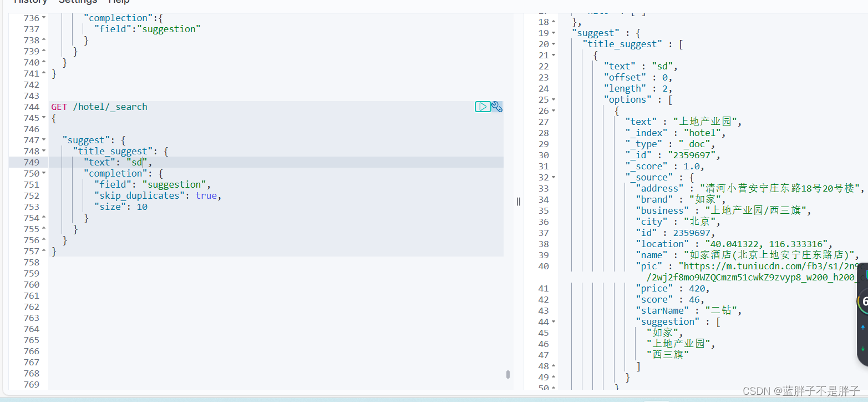
Task: Fold the "completion" block at editor line 750
Action: (44, 173)
